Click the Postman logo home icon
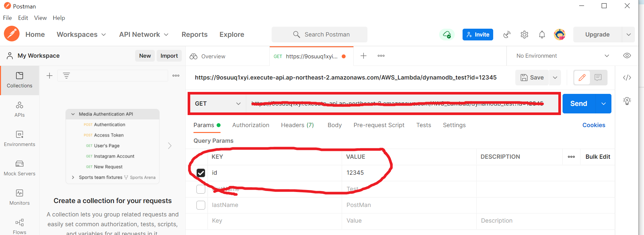Screen dimensions: 644x235 click(12, 34)
